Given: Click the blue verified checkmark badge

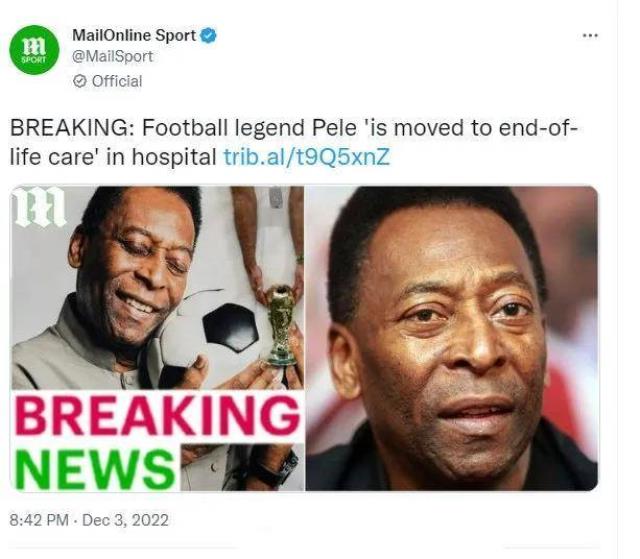Looking at the screenshot, I should click(209, 35).
